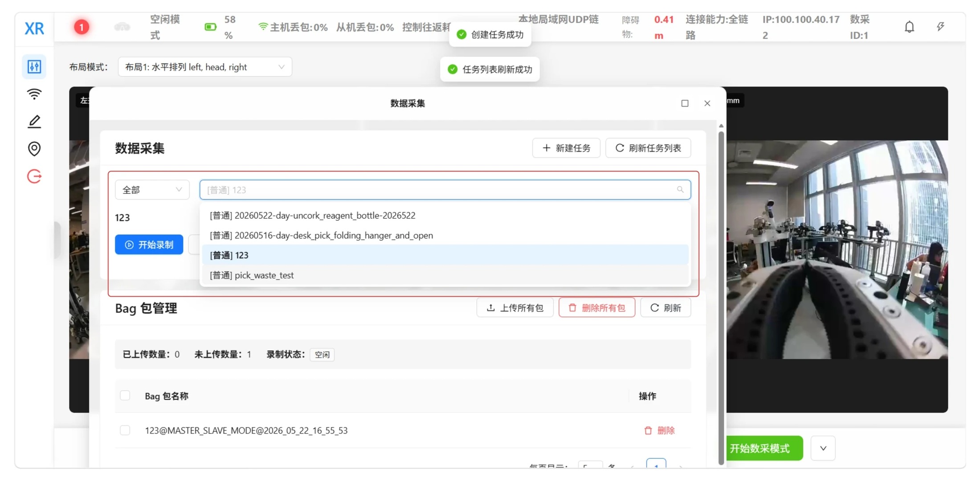Click the search magnifier in task field
Screen dimensions: 980x482
tap(680, 190)
